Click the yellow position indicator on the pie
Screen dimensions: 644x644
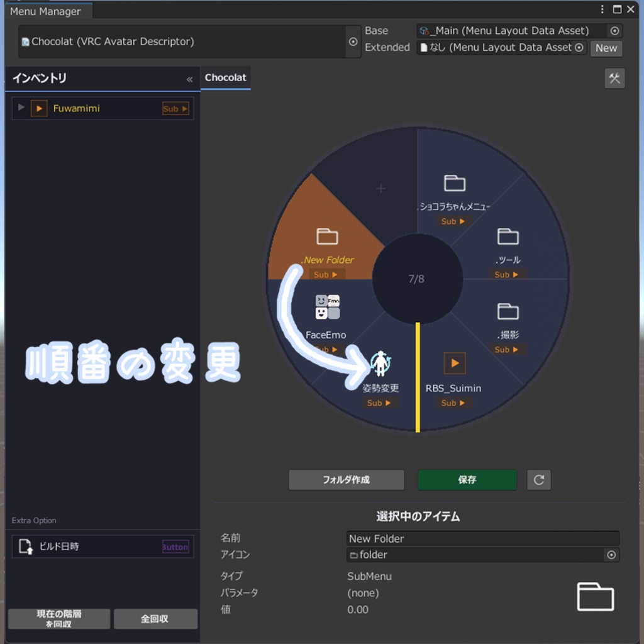418,377
